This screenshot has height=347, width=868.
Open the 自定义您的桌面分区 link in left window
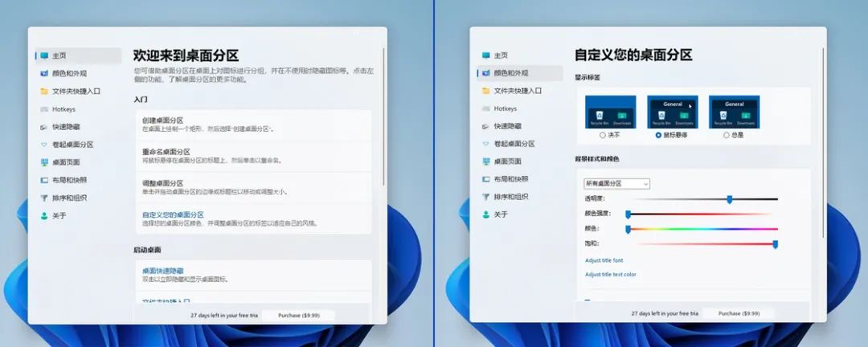coord(173,214)
